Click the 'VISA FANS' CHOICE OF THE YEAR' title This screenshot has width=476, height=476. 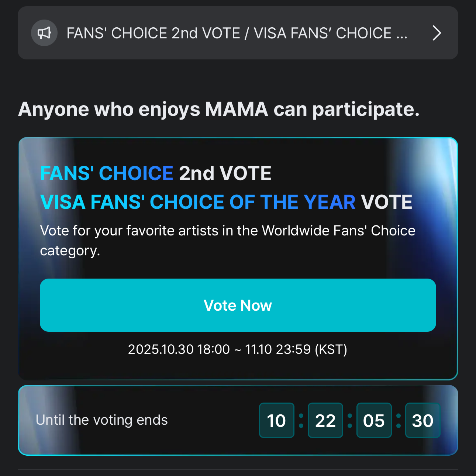pyautogui.click(x=198, y=202)
